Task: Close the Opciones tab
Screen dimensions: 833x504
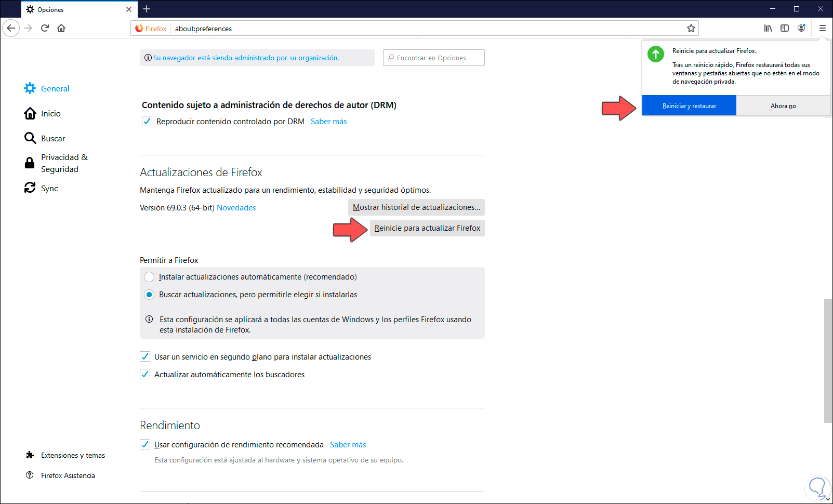Action: point(129,9)
